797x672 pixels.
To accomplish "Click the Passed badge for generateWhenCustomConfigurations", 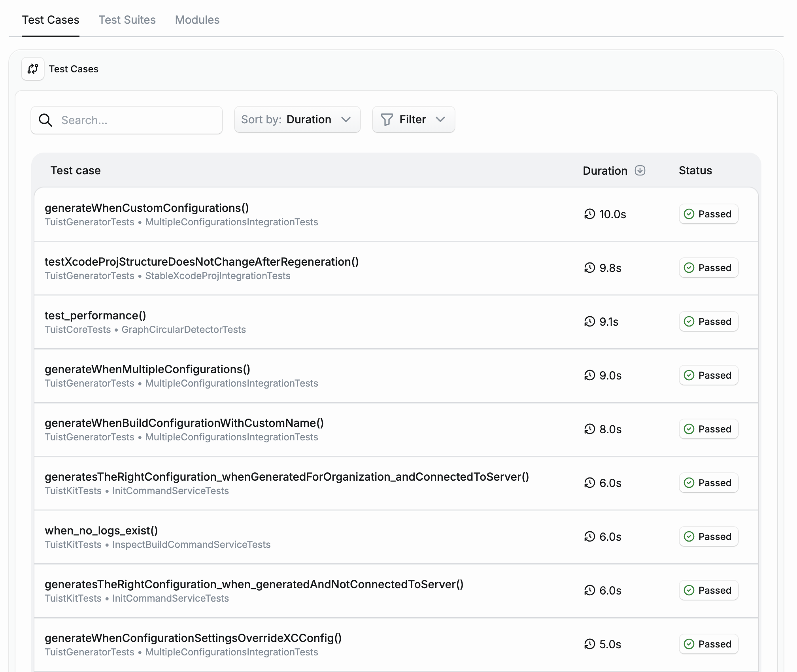I will point(708,214).
